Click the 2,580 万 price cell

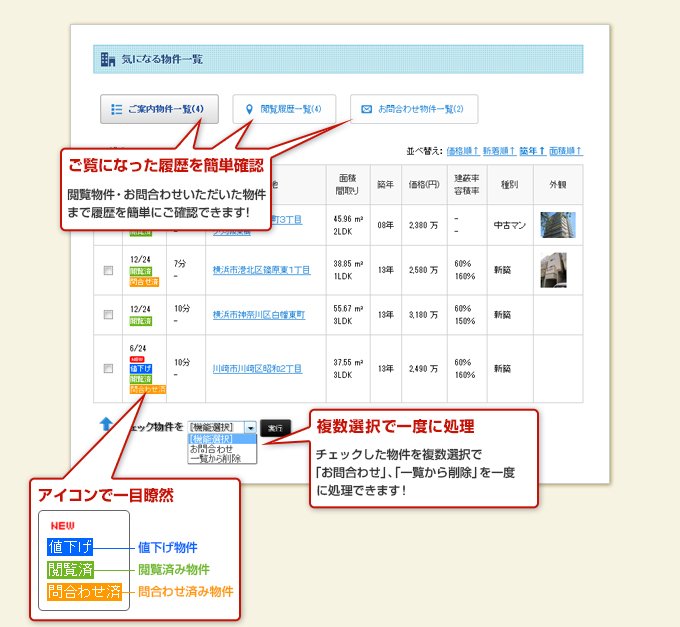tap(424, 270)
